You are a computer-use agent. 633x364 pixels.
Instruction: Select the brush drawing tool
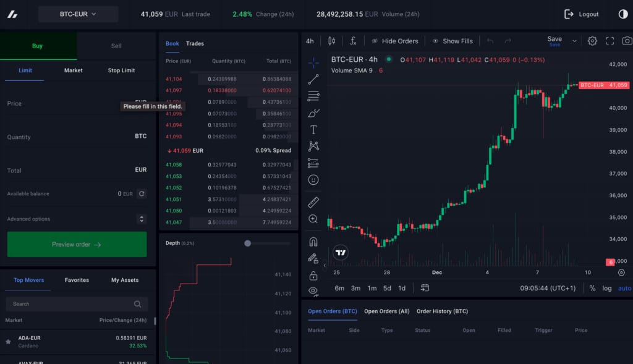point(313,113)
